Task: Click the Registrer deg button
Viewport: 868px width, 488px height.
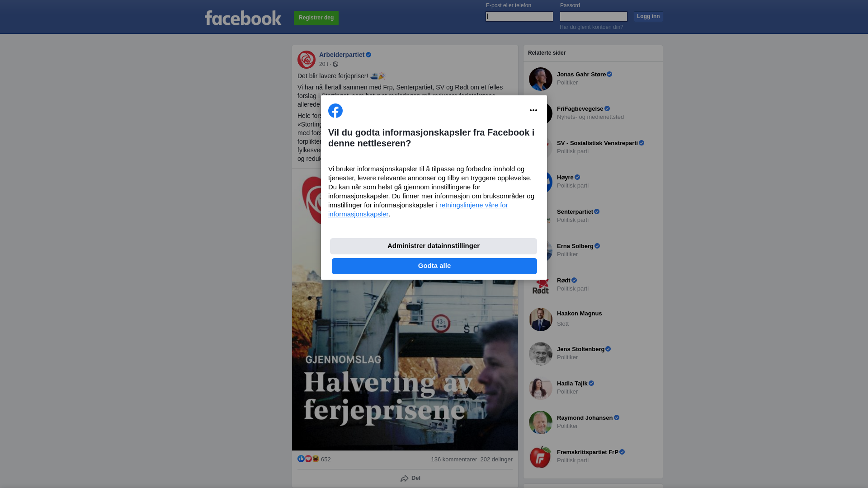Action: [316, 18]
